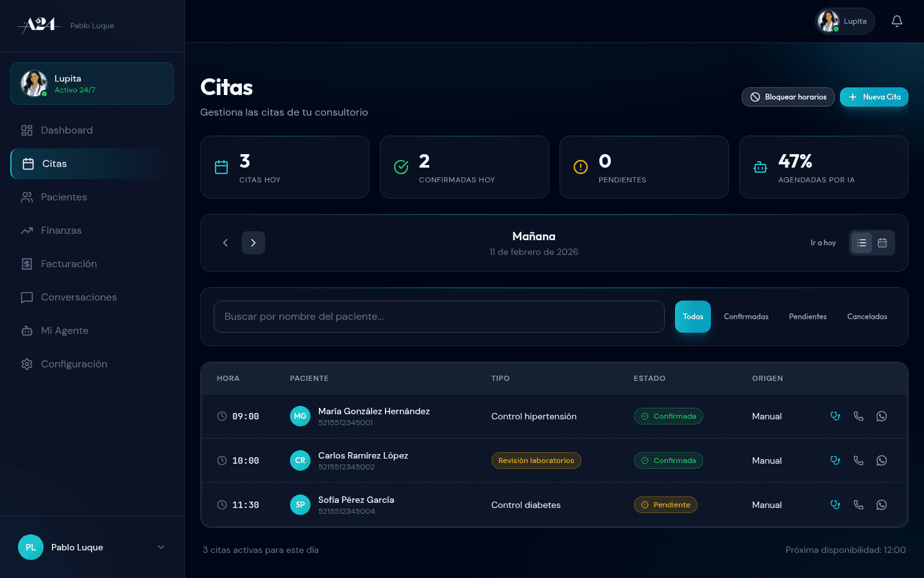Go to previous day with left arrow
924x578 pixels.
pyautogui.click(x=225, y=243)
